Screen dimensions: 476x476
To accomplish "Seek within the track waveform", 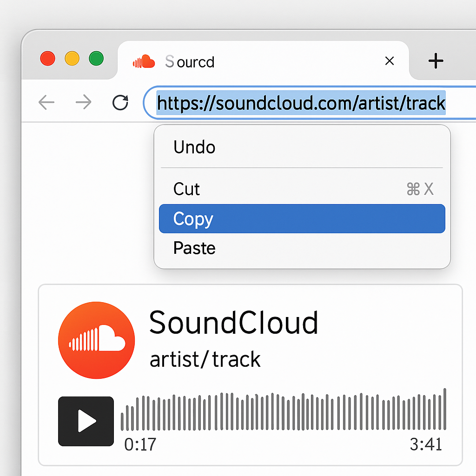I will [x=284, y=413].
